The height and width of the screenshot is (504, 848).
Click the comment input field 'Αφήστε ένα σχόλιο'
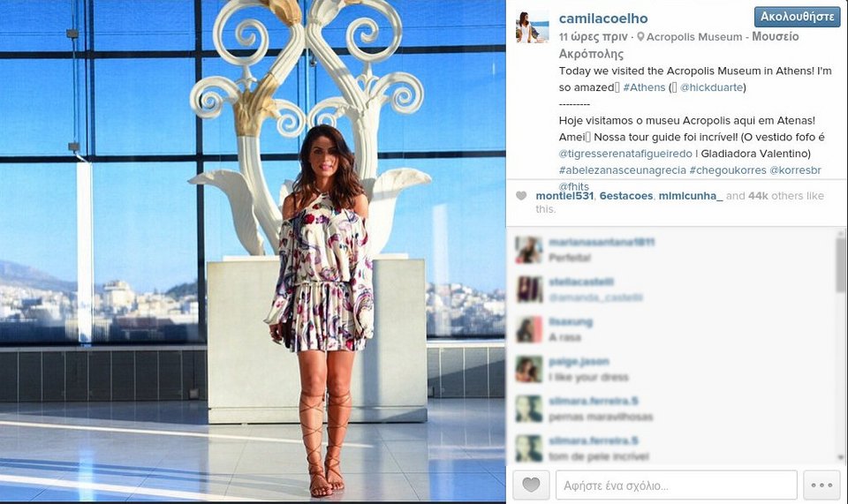point(676,485)
